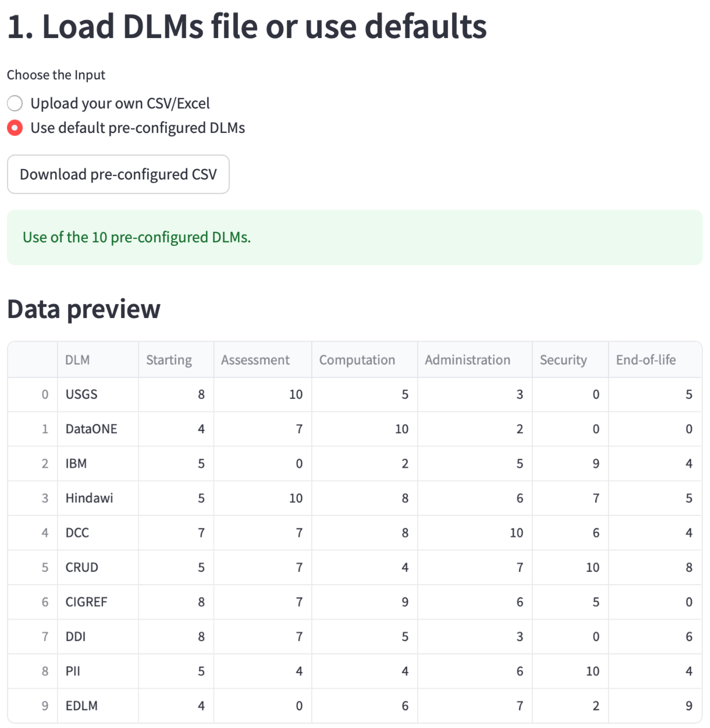710x728 pixels.
Task: Select the USGS cell
Action: coord(98,395)
